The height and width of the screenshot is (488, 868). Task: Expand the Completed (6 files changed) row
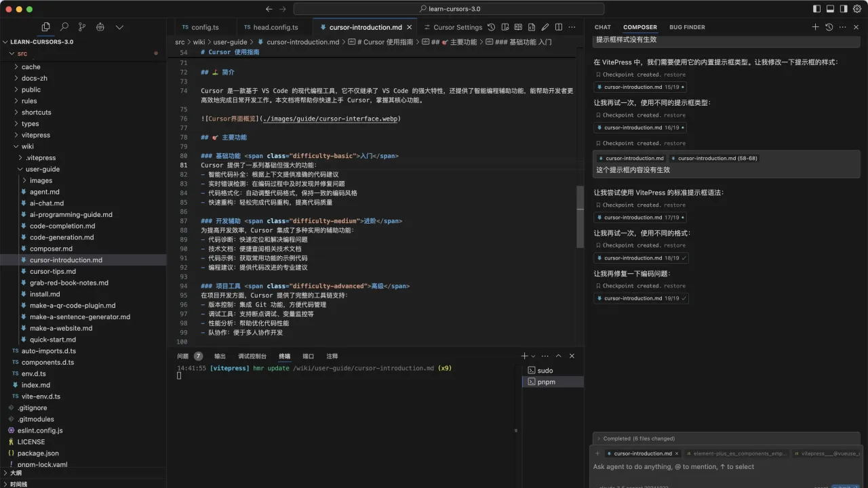pos(726,439)
